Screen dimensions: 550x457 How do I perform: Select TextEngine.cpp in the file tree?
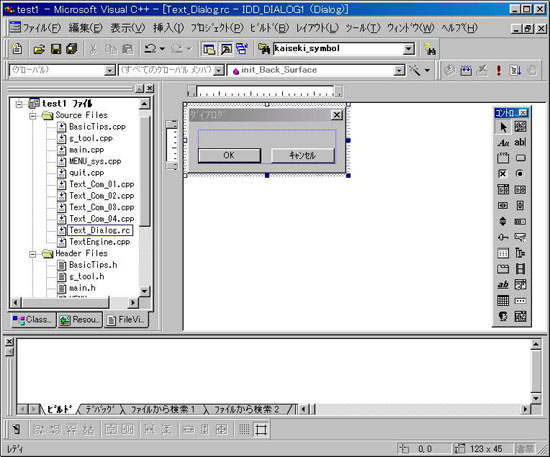(100, 242)
